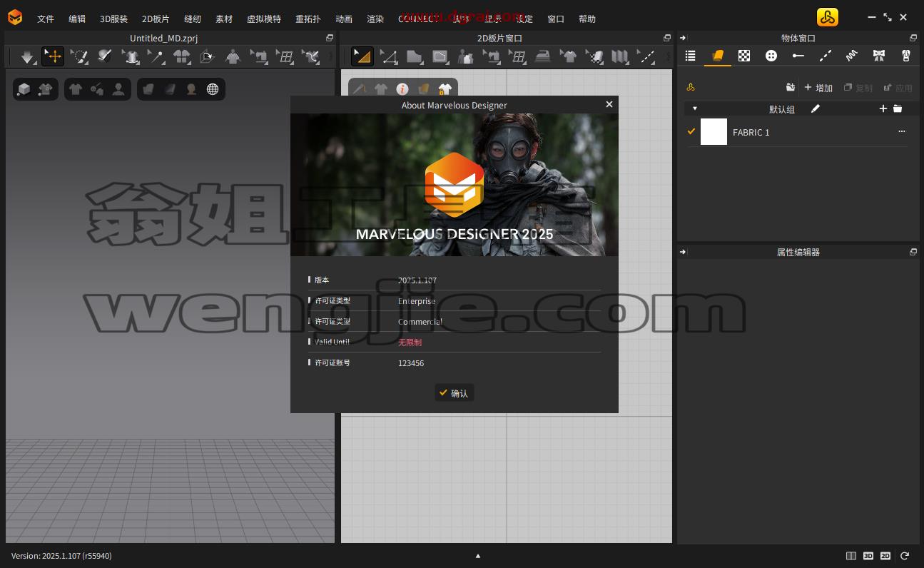Collapse the 默认组 fabric group
The height and width of the screenshot is (568, 924).
695,108
